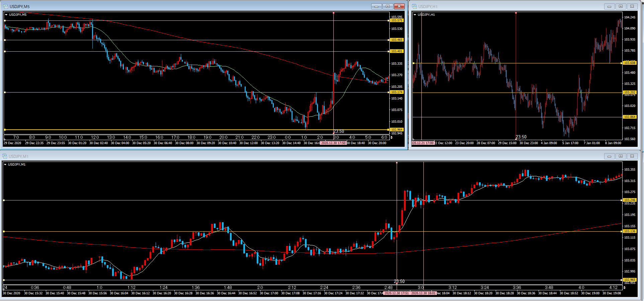Click the highlighted 2020.12.30 18:01 date marker
Viewport: 644px width, 301px height.
(x=423, y=293)
